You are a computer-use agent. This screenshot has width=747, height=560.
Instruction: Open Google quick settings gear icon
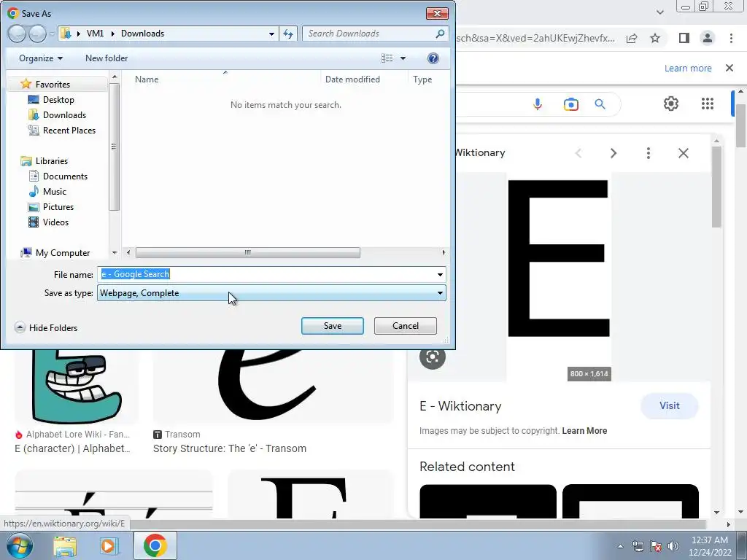pyautogui.click(x=671, y=104)
